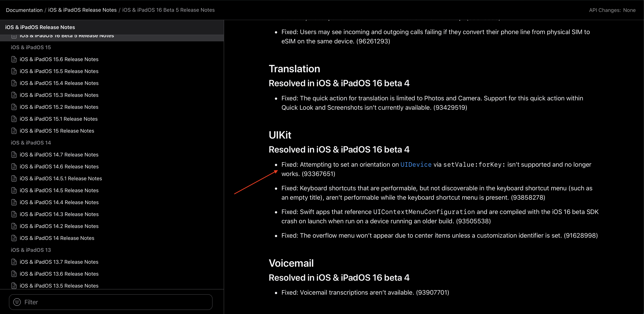The height and width of the screenshot is (314, 644).
Task: Click document icon beside iOS & iPadOS 13.5 Release Notes
Action: (14, 286)
